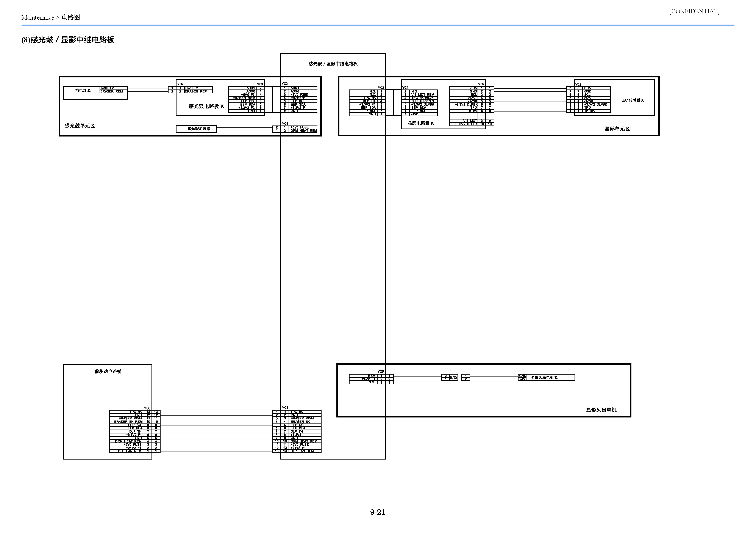Click '+3.3V2 F2' on 感光鼓电路板 YC1
Image resolution: width=756 pixels, height=535 pixels.
pyautogui.click(x=247, y=108)
